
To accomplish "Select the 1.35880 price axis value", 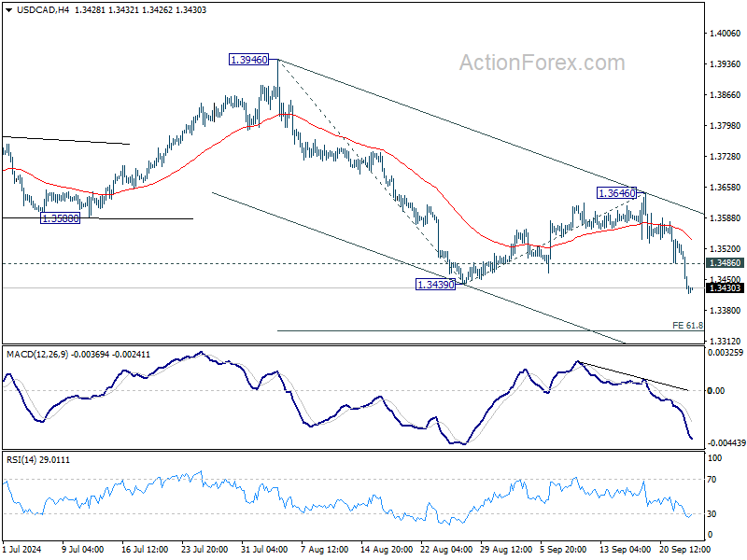I will (726, 218).
